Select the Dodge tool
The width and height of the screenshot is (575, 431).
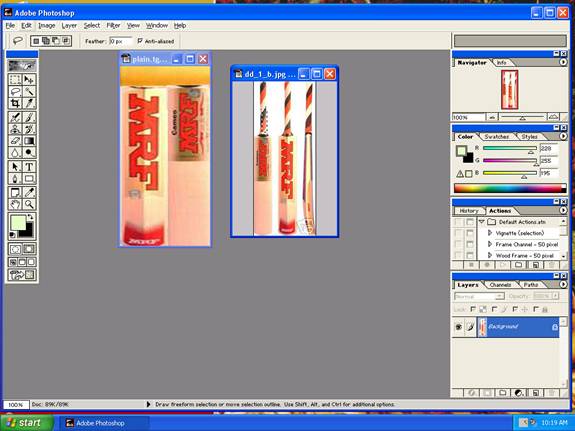click(29, 153)
